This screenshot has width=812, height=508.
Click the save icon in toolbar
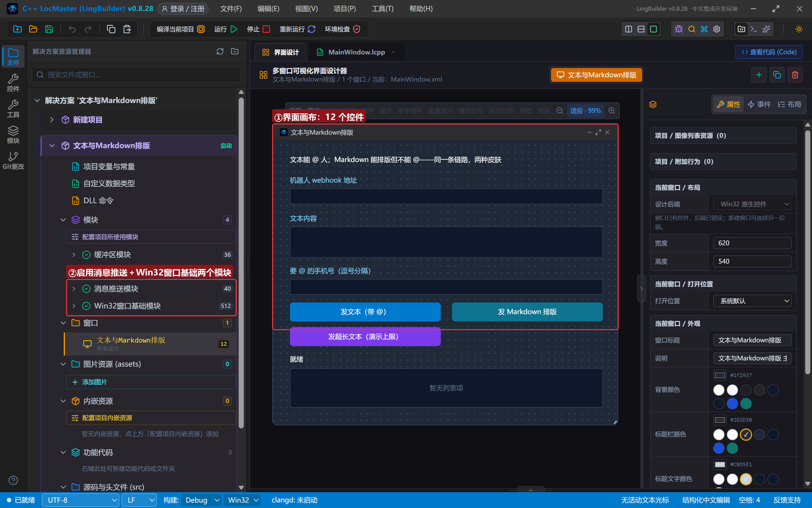49,29
